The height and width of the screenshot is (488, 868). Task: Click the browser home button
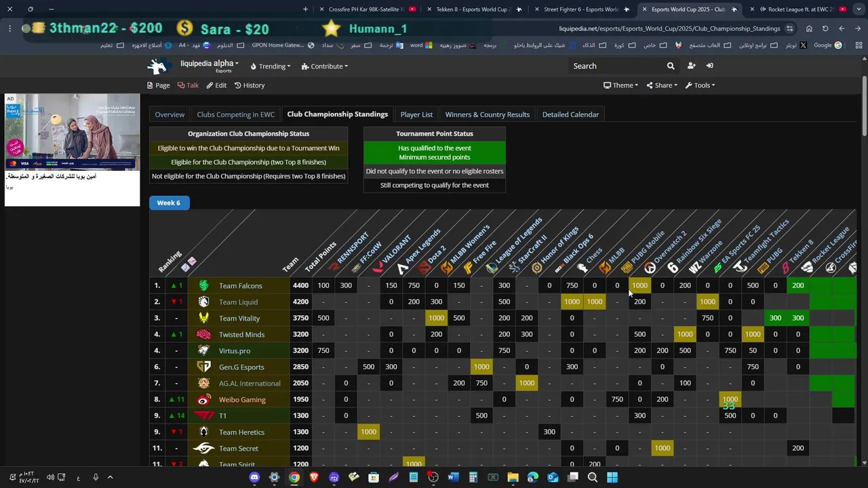809,28
